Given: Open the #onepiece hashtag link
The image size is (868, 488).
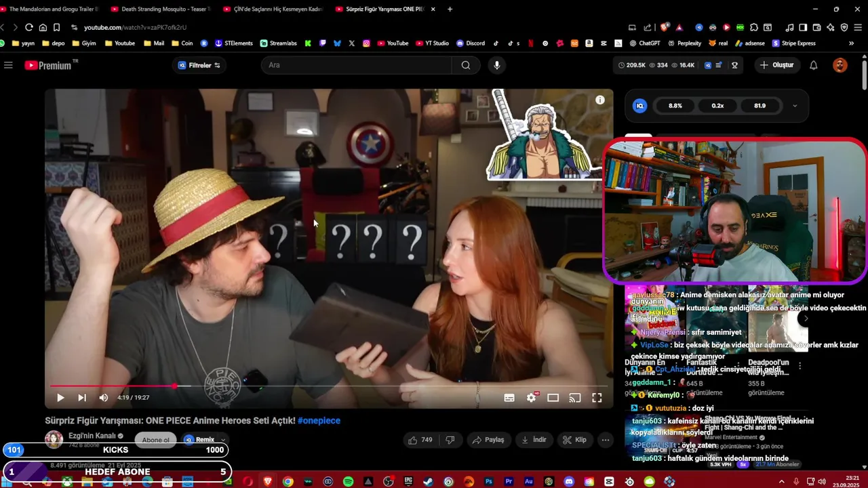Looking at the screenshot, I should [x=319, y=420].
